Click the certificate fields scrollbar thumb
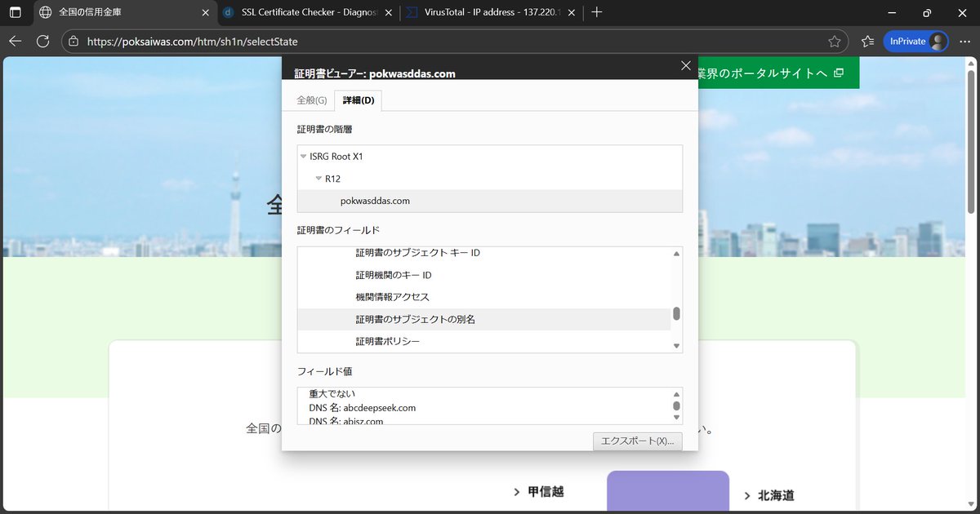 [x=676, y=313]
